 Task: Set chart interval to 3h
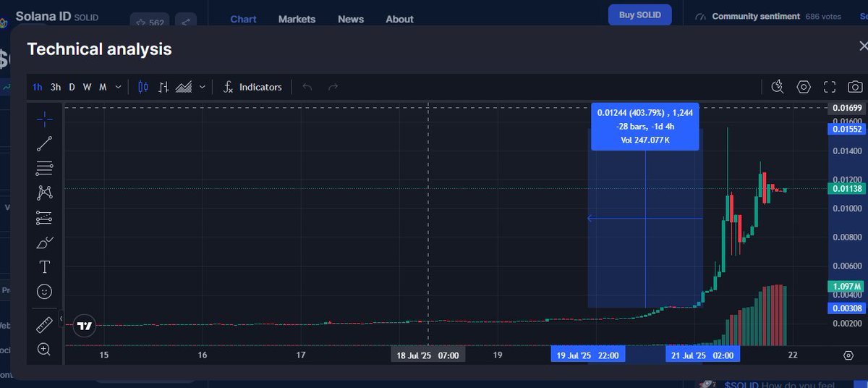point(56,87)
